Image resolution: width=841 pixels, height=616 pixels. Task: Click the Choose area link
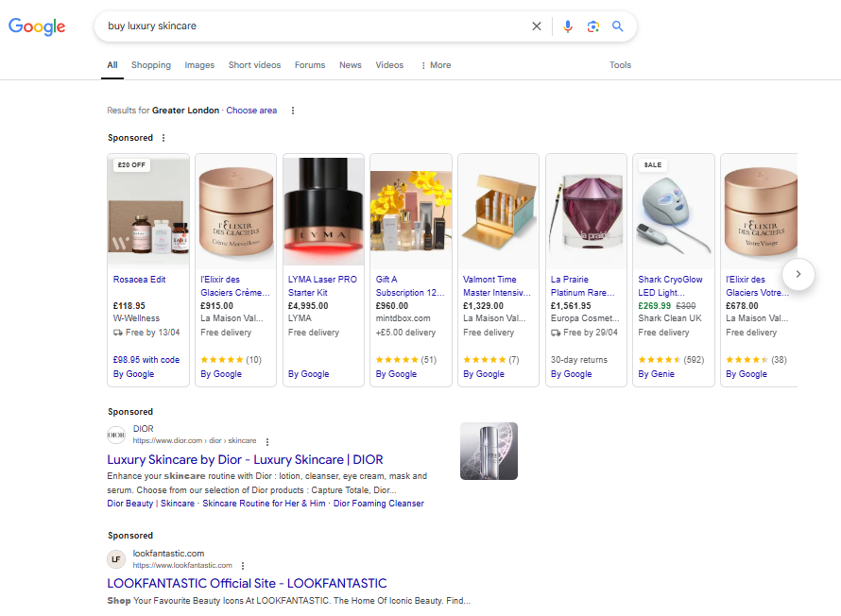(251, 111)
